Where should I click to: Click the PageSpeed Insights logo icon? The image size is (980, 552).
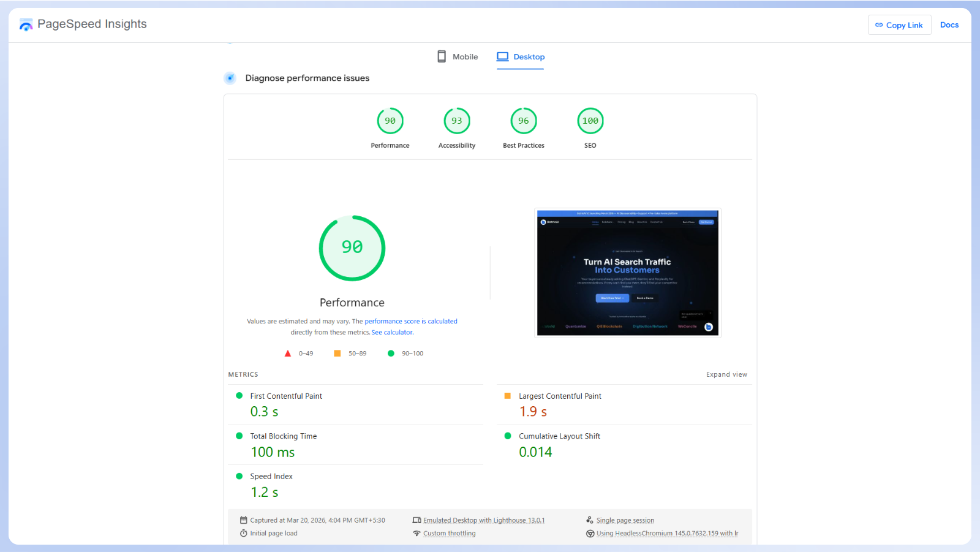(26, 25)
